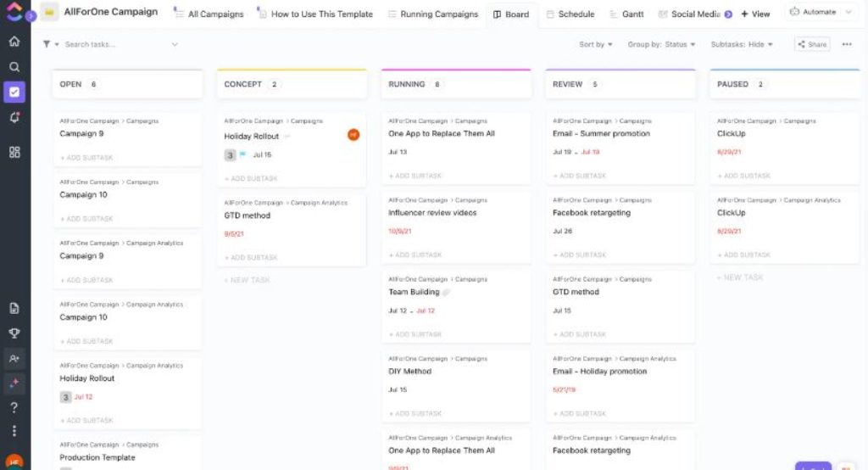868x470 pixels.
Task: Open Home from the sidebar
Action: 14,41
